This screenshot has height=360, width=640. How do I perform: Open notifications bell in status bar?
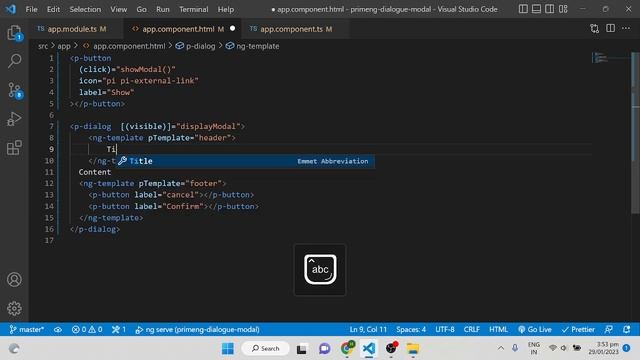627,329
